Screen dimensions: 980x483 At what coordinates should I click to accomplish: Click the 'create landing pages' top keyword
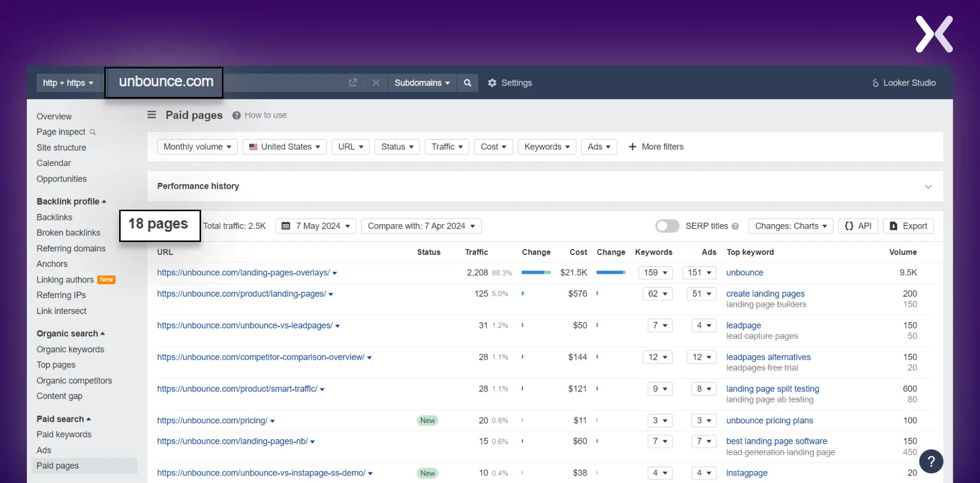pyautogui.click(x=765, y=294)
